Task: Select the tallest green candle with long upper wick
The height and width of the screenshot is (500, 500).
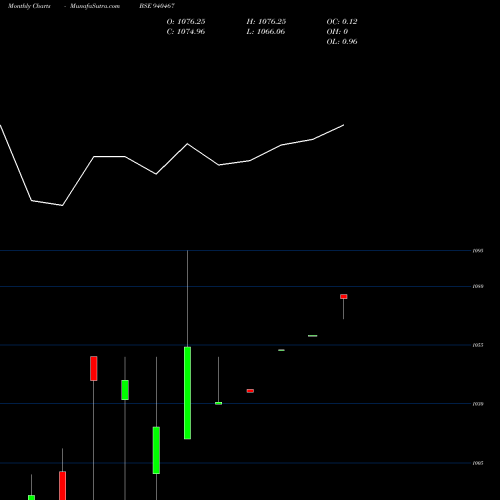Action: click(187, 393)
